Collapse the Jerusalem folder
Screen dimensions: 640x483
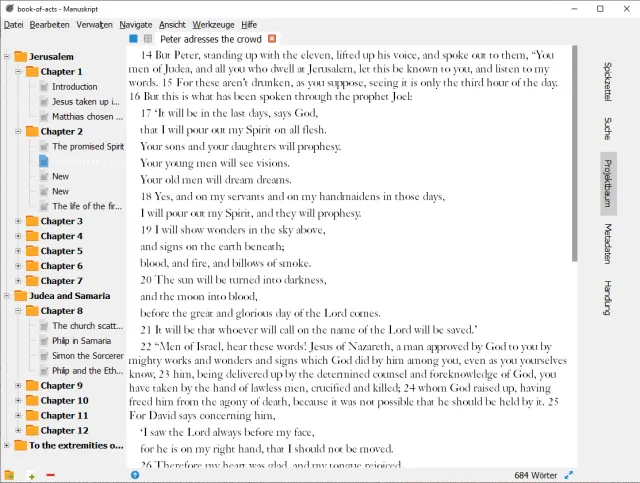pos(7,57)
